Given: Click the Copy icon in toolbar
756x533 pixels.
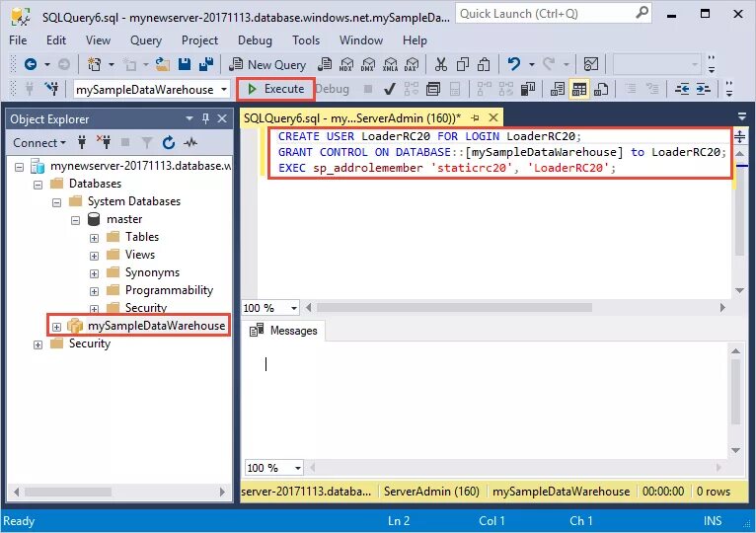Looking at the screenshot, I should (x=463, y=64).
